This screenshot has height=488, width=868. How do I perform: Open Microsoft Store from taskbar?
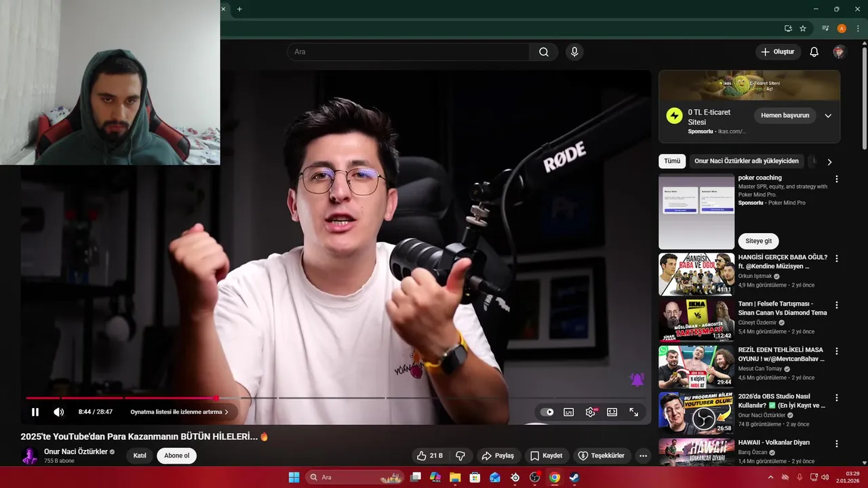(475, 477)
